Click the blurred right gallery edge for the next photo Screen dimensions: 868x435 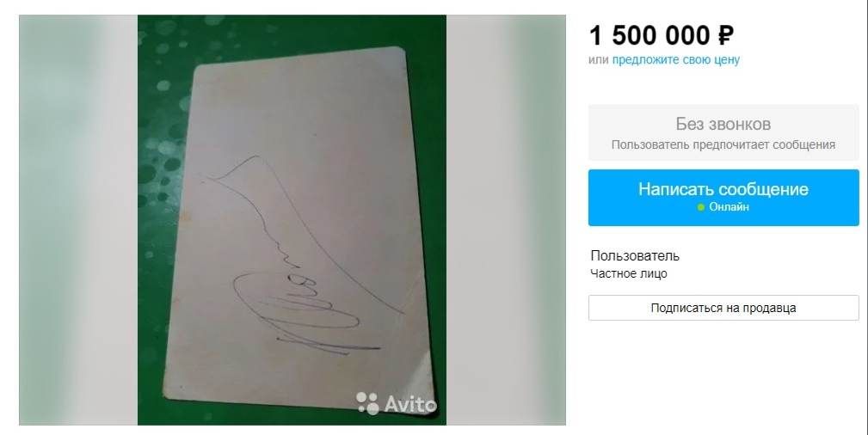[x=506, y=220]
